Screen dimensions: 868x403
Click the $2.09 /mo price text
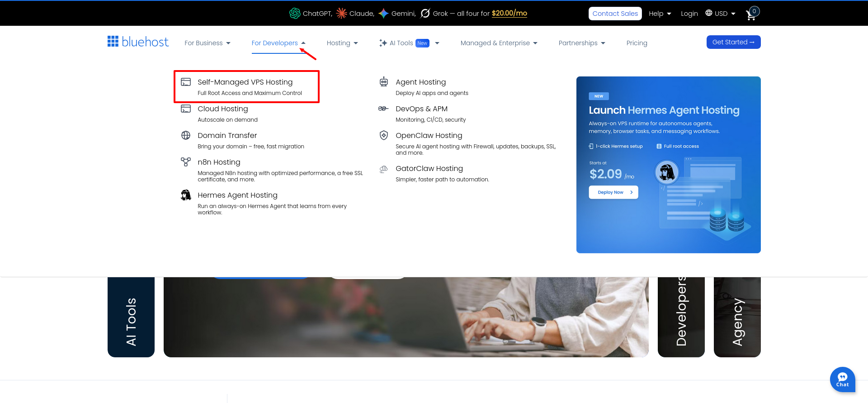tap(611, 174)
